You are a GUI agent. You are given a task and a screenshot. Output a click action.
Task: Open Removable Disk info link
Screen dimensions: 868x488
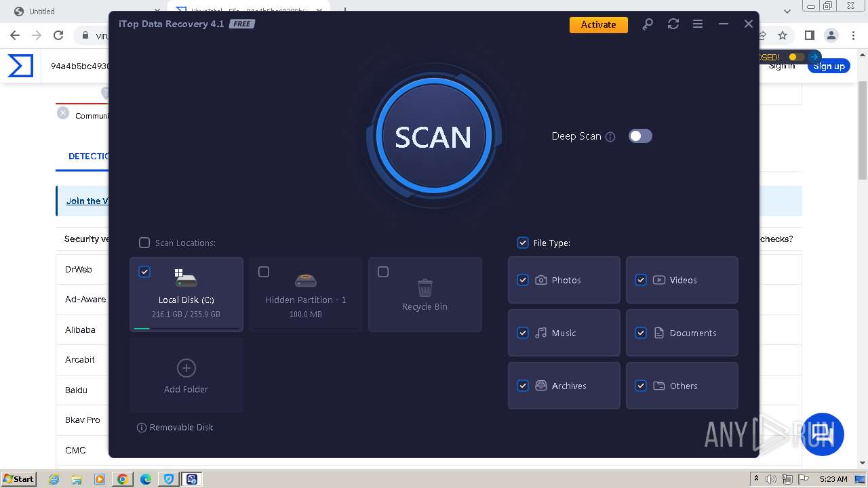[175, 428]
